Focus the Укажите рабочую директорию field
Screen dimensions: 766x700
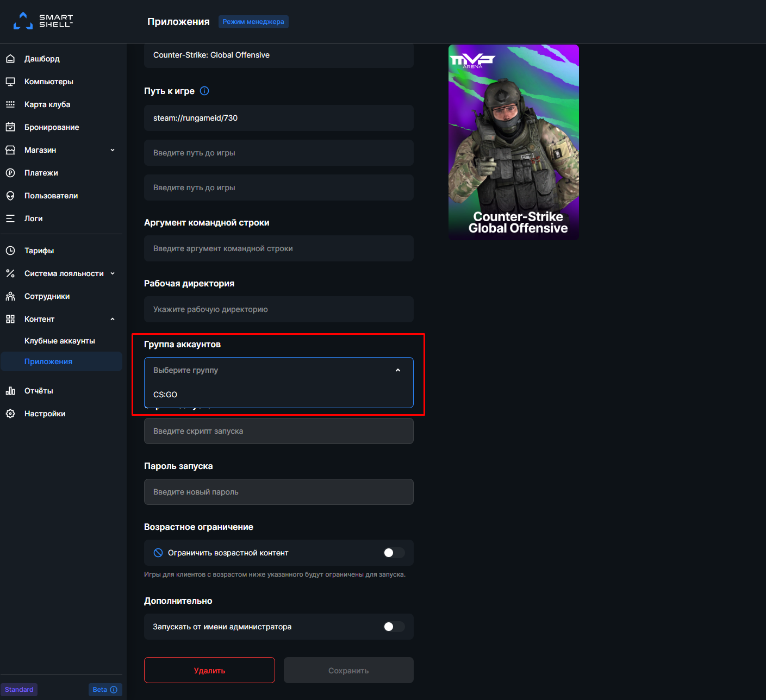pos(279,309)
